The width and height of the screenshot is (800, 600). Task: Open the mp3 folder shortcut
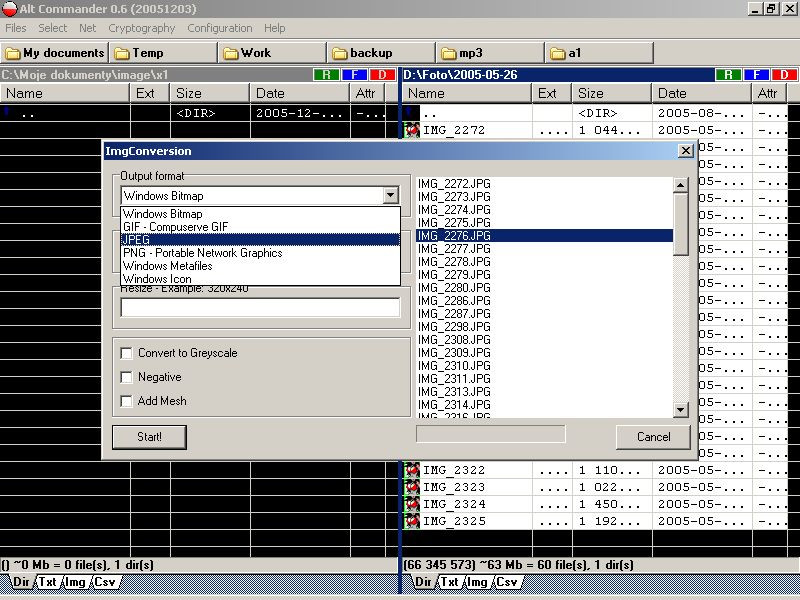tap(491, 53)
